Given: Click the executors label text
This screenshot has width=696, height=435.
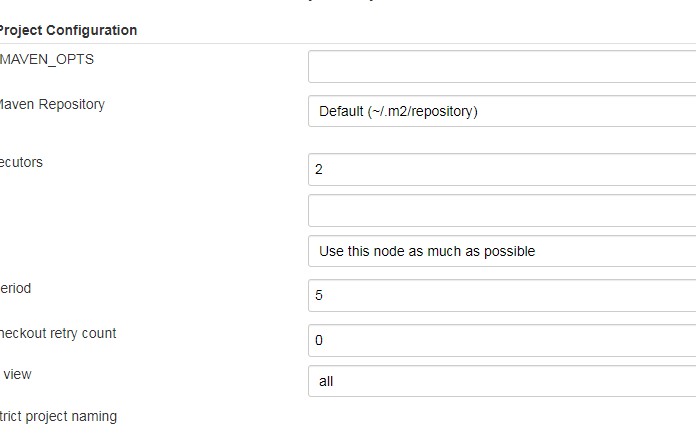Looking at the screenshot, I should pos(21,162).
